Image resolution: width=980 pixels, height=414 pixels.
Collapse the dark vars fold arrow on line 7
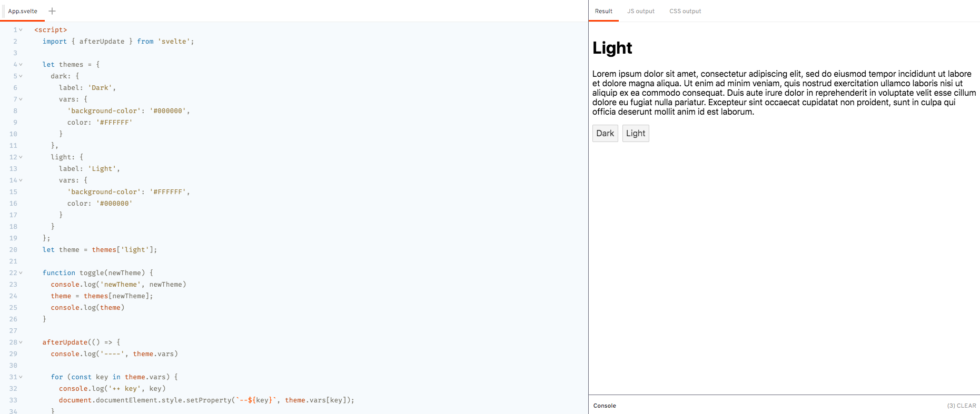21,99
